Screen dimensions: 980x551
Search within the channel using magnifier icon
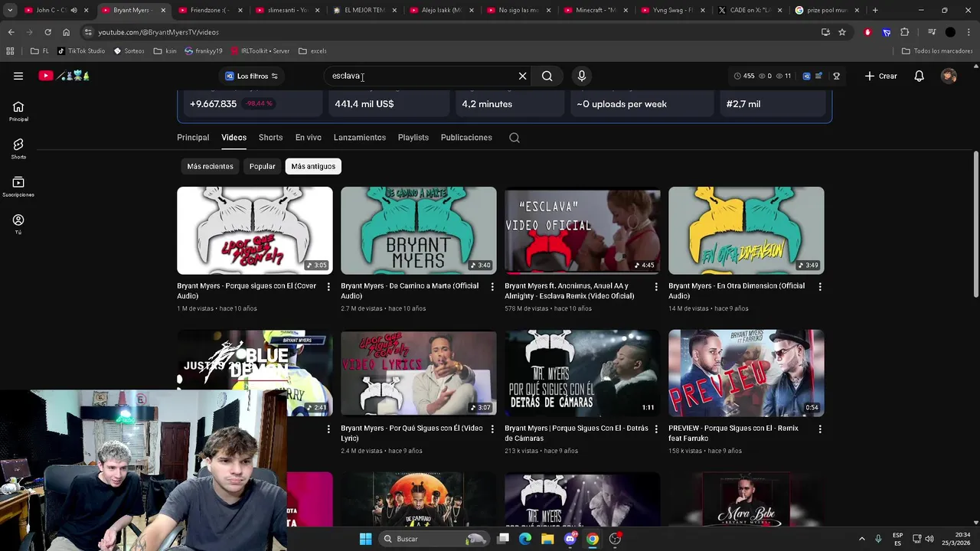pyautogui.click(x=514, y=138)
